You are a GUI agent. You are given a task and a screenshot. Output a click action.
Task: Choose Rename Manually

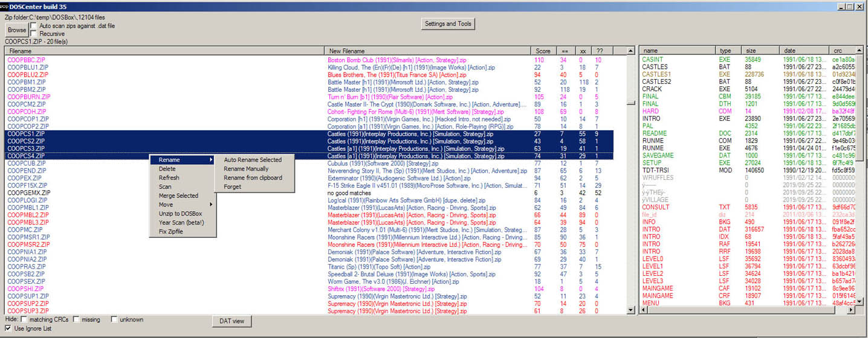point(255,169)
